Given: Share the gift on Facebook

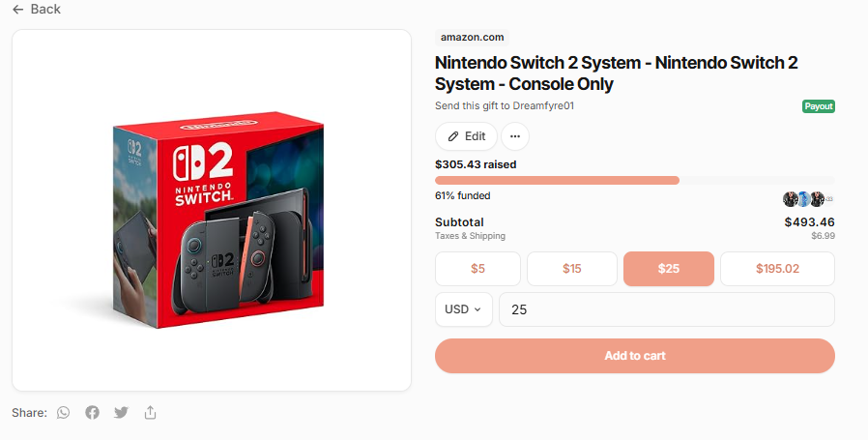Looking at the screenshot, I should point(93,412).
